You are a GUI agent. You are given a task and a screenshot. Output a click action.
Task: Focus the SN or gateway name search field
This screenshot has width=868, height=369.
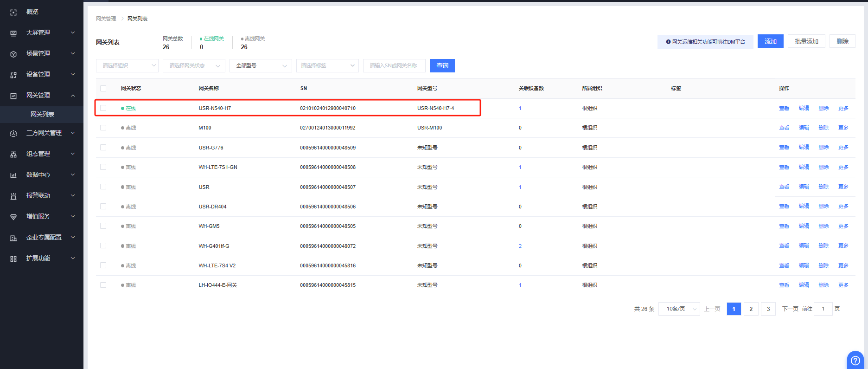click(394, 65)
